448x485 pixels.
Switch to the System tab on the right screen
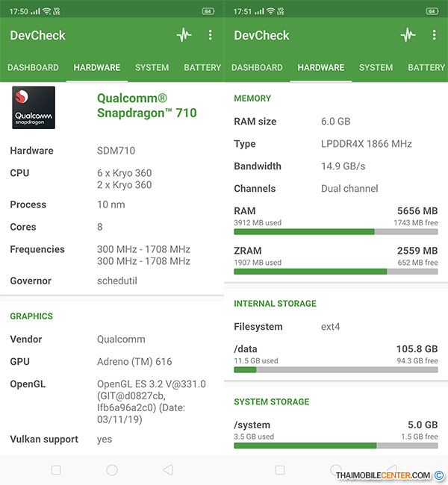tap(376, 67)
